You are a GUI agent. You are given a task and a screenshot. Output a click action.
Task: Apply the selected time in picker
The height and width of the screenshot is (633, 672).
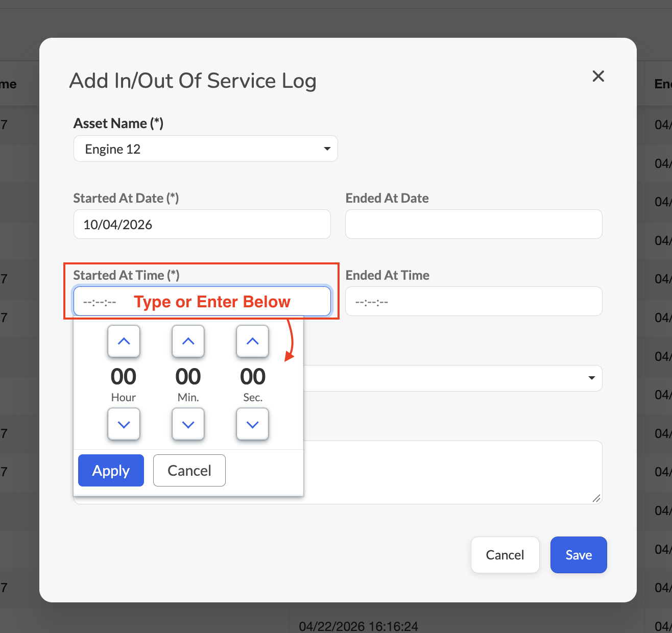111,470
